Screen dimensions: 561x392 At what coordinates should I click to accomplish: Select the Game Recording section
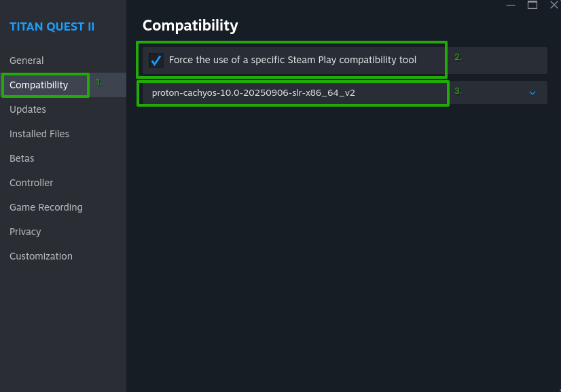pyautogui.click(x=46, y=207)
